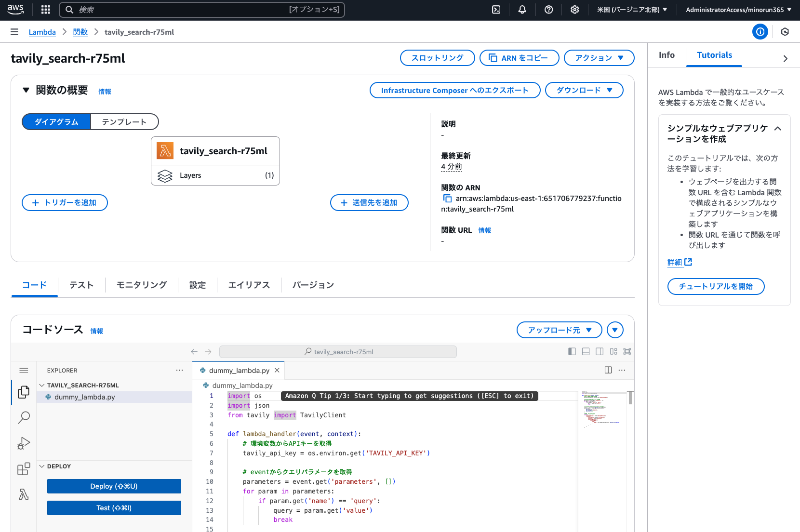Launch the CloudShell terminal icon
The width and height of the screenshot is (800, 532).
[496, 10]
